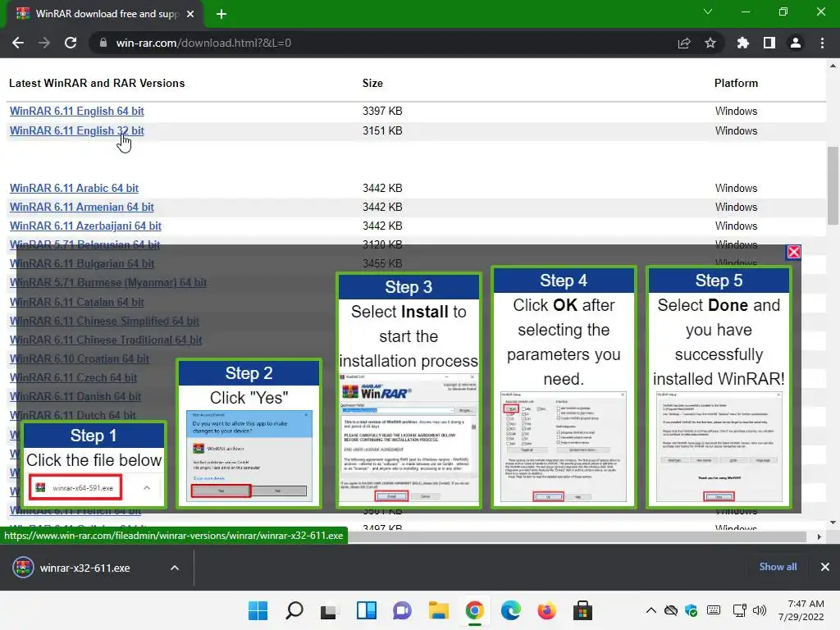Screen dimensions: 840x630
Task: Open the WinRAR 6.11 Arabic 64 bit link
Action: click(74, 188)
